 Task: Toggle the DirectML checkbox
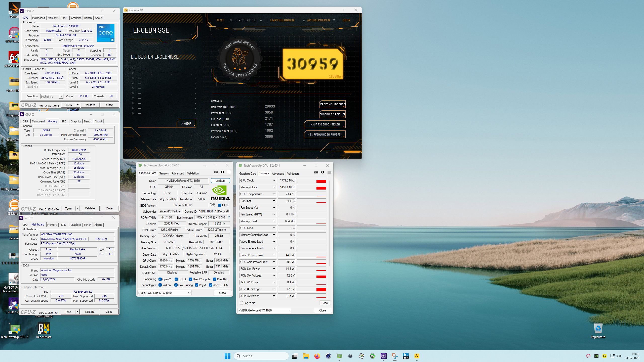click(215, 279)
